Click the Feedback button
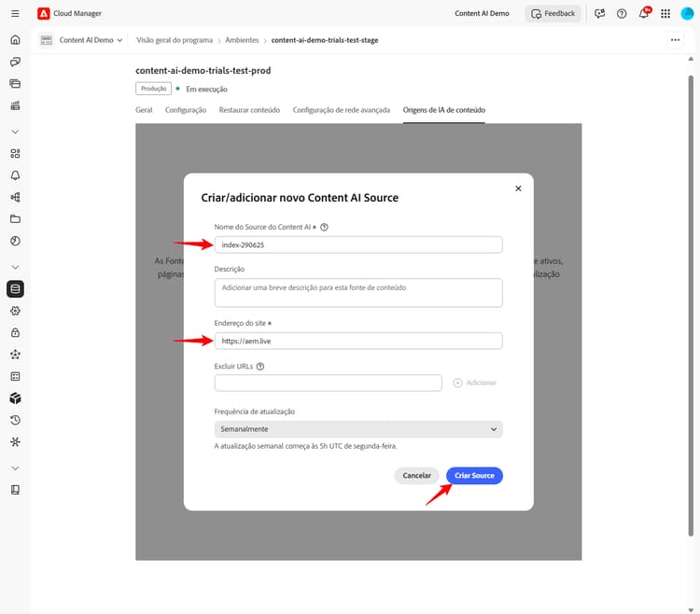 click(553, 13)
